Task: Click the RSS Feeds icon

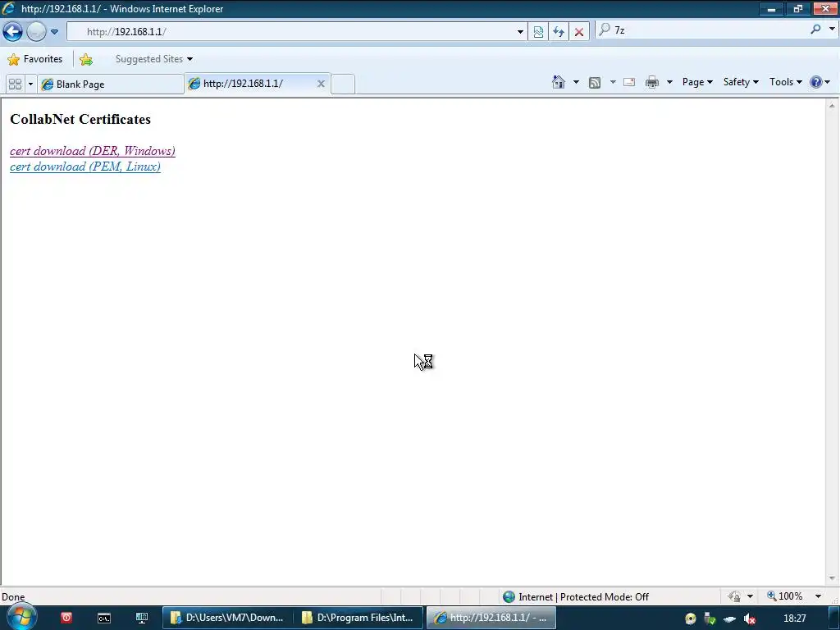Action: tap(595, 83)
